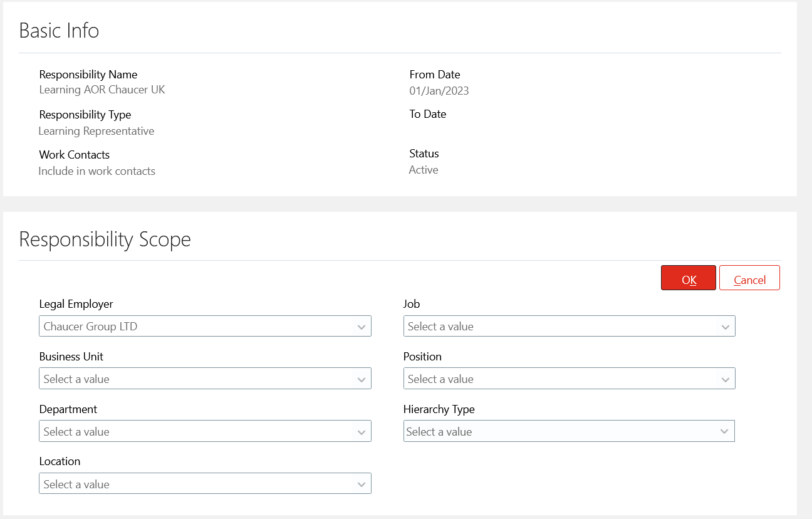Click the OK button
The image size is (812, 519).
688,278
